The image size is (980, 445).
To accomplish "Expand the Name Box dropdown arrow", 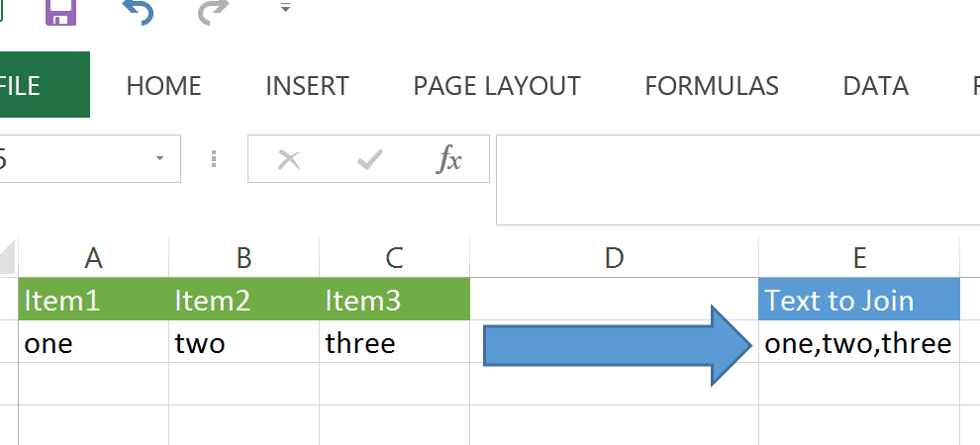I will click(x=159, y=159).
